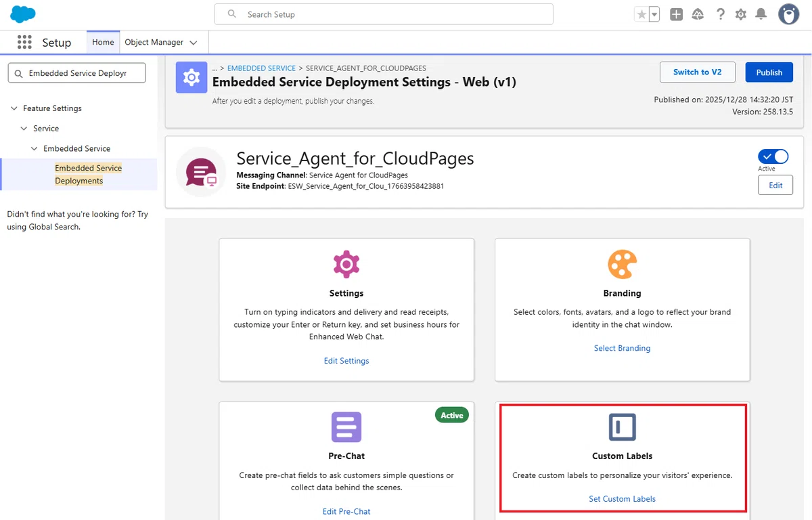The width and height of the screenshot is (812, 520).
Task: Open the App Launcher grid icon
Action: [x=24, y=42]
